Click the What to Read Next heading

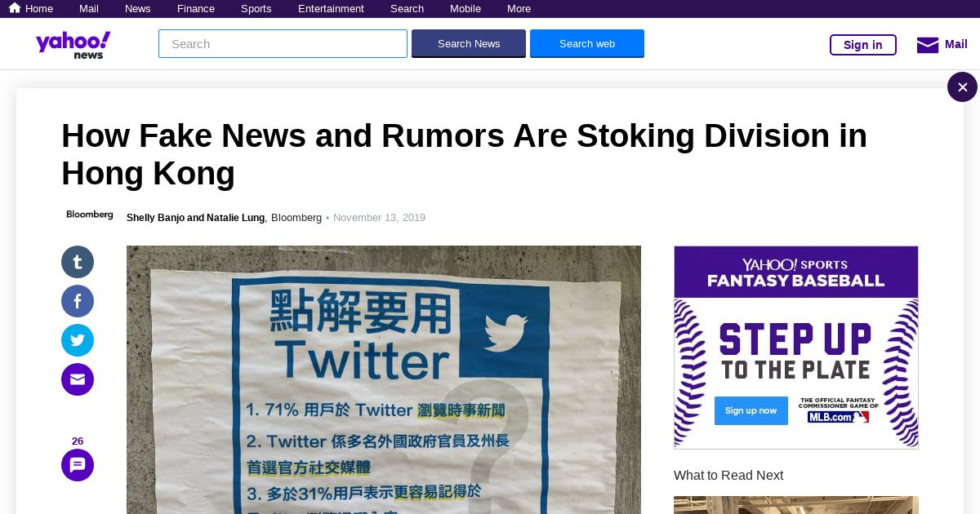point(728,476)
